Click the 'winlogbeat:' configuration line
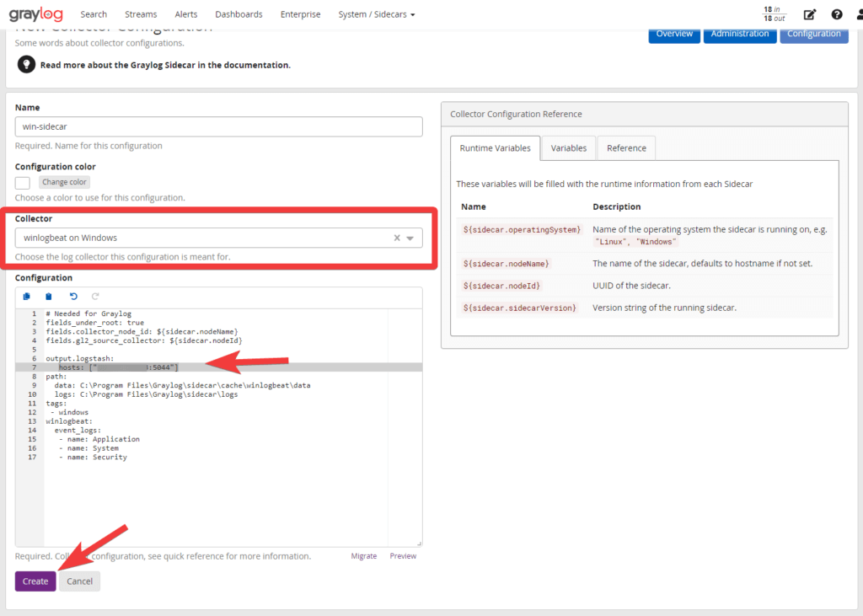863x616 pixels. point(69,421)
